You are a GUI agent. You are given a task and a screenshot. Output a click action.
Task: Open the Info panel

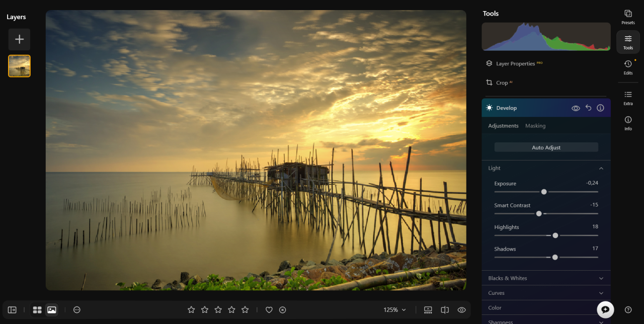[628, 123]
